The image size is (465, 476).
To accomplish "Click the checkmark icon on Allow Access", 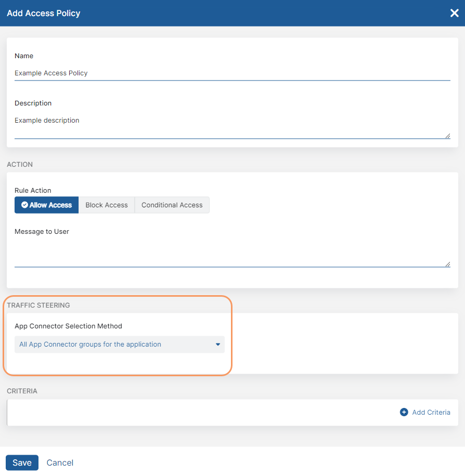I will click(x=24, y=205).
